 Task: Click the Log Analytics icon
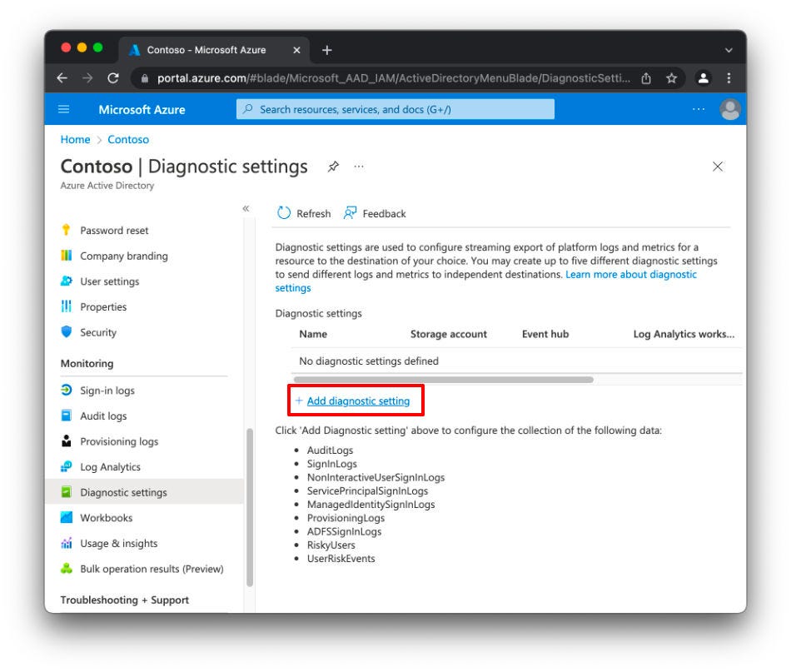point(66,466)
